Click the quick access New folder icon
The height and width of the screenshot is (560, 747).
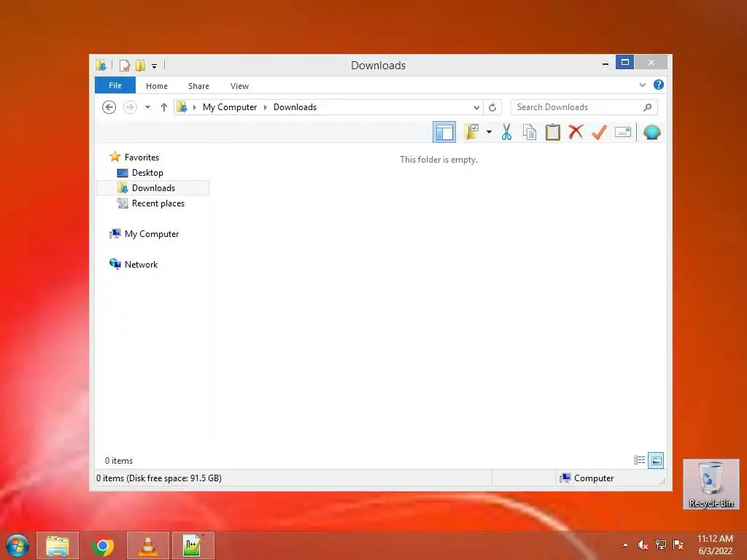(140, 66)
